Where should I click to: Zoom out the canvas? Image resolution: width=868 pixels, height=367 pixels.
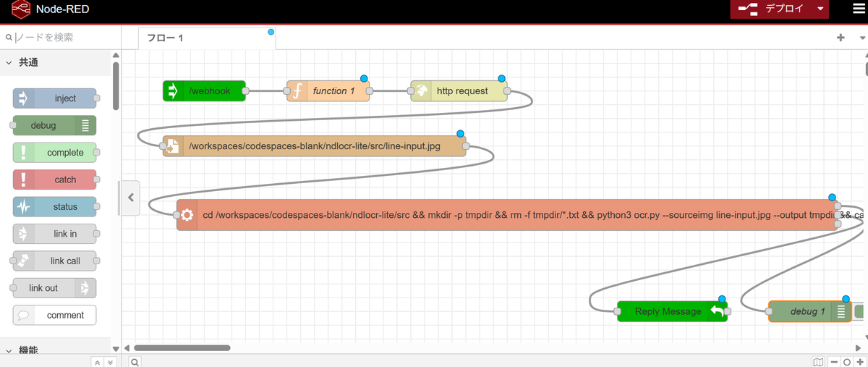pos(835,361)
